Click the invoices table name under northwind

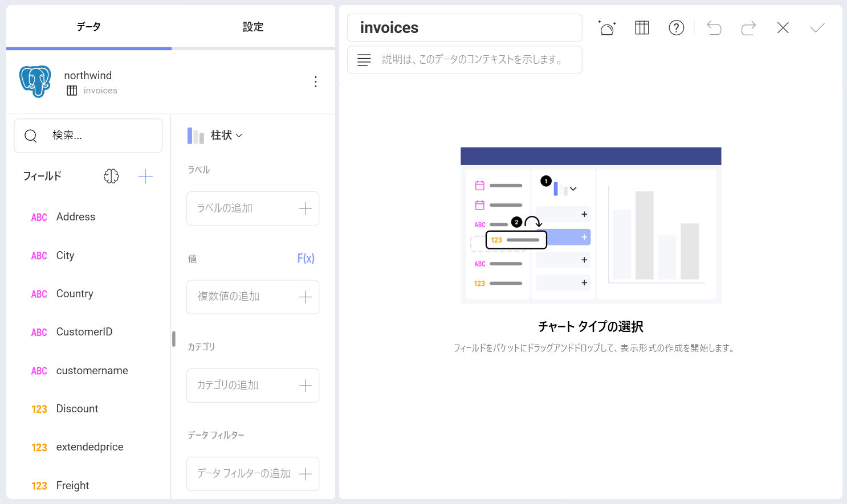(100, 91)
